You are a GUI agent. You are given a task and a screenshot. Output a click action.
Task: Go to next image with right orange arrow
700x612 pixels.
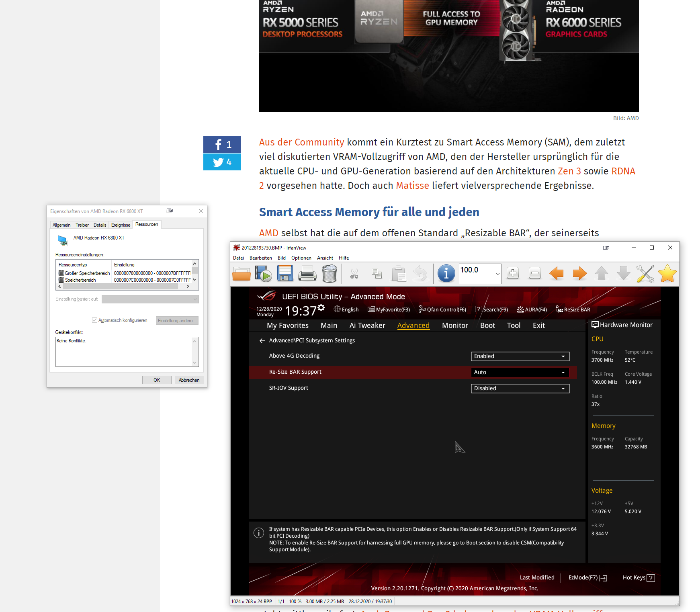[579, 274]
